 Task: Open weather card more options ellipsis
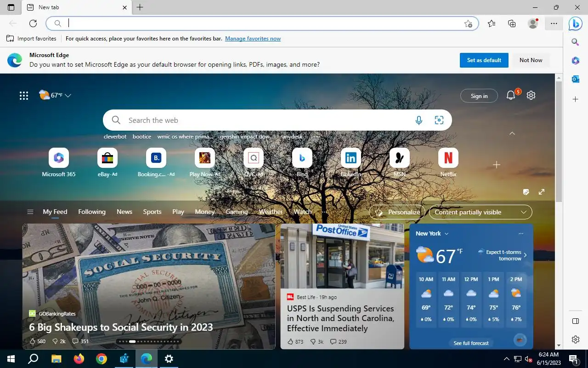point(521,234)
